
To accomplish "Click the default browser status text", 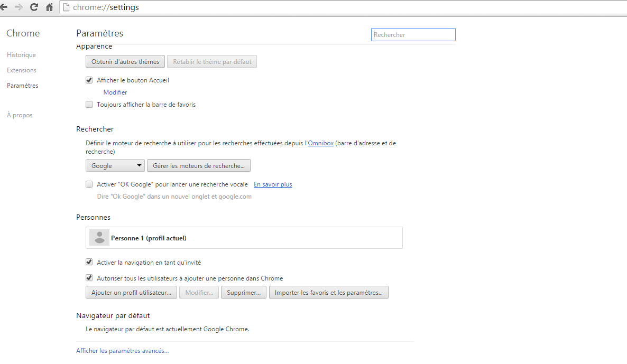I will tap(168, 329).
